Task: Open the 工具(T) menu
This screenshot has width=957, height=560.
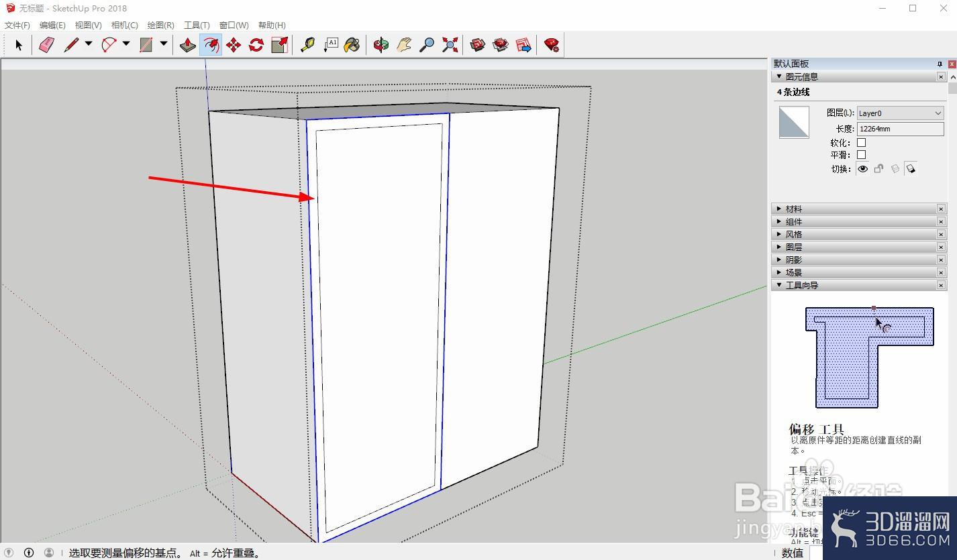Action: pyautogui.click(x=197, y=25)
